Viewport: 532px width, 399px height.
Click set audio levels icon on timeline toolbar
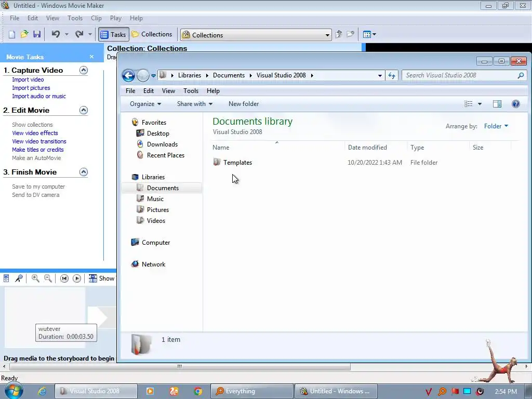point(6,278)
